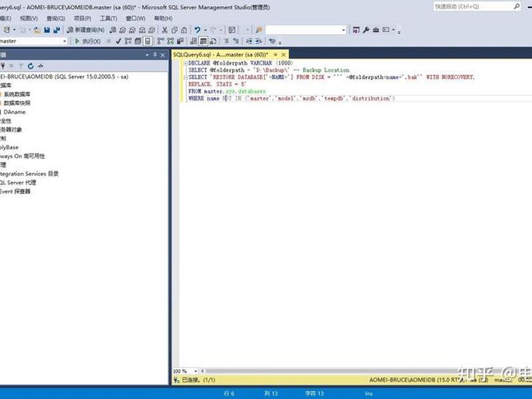Select the SQL Server 代理 node

18,182
